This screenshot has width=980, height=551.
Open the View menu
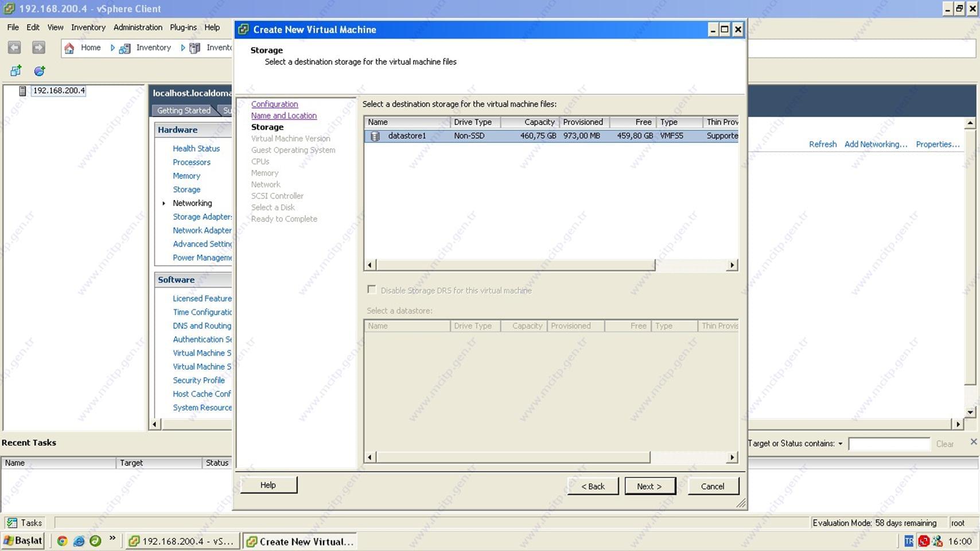(55, 27)
